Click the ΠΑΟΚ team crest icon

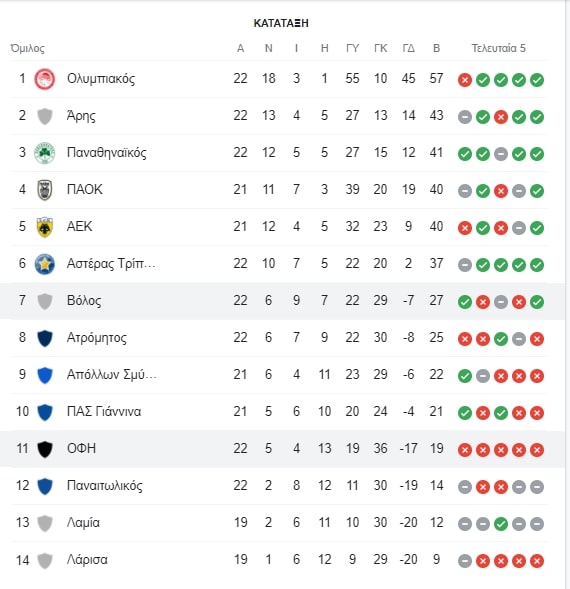coord(45,190)
